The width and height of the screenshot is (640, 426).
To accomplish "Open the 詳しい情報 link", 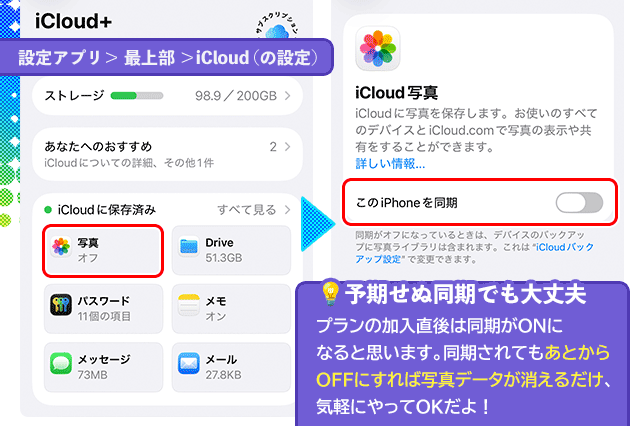I will click(x=390, y=163).
